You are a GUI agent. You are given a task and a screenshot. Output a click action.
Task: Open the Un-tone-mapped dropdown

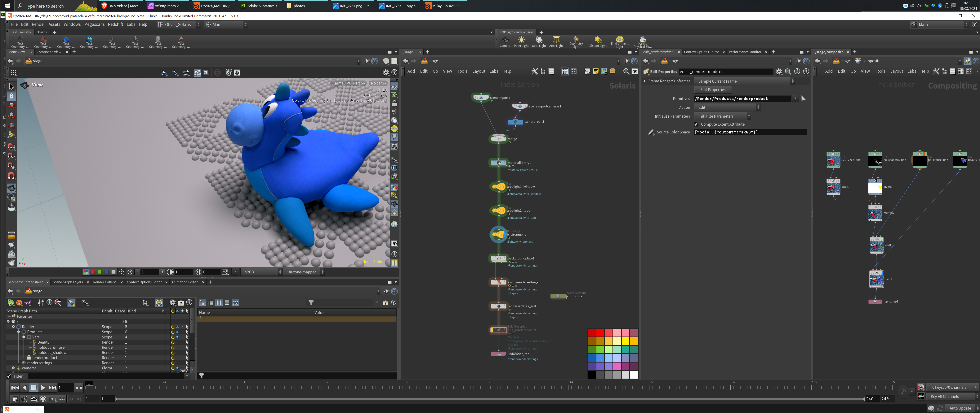click(304, 272)
